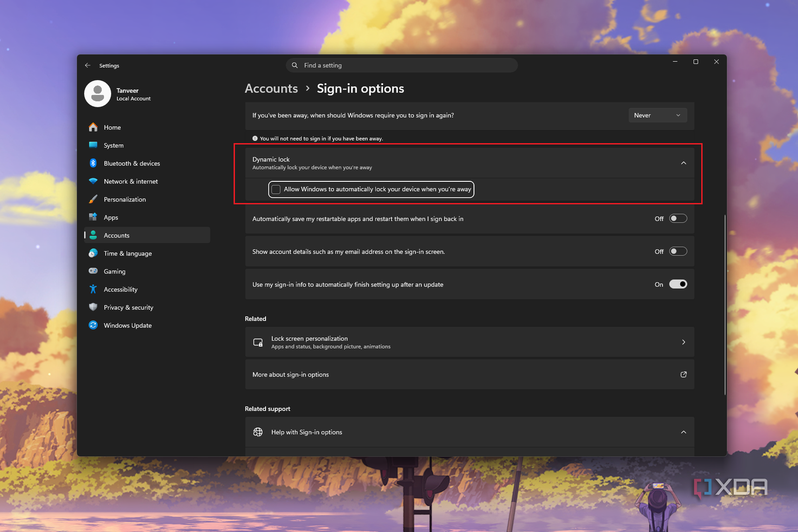Viewport: 798px width, 532px height.
Task: Click the System monitor icon
Action: (93, 145)
